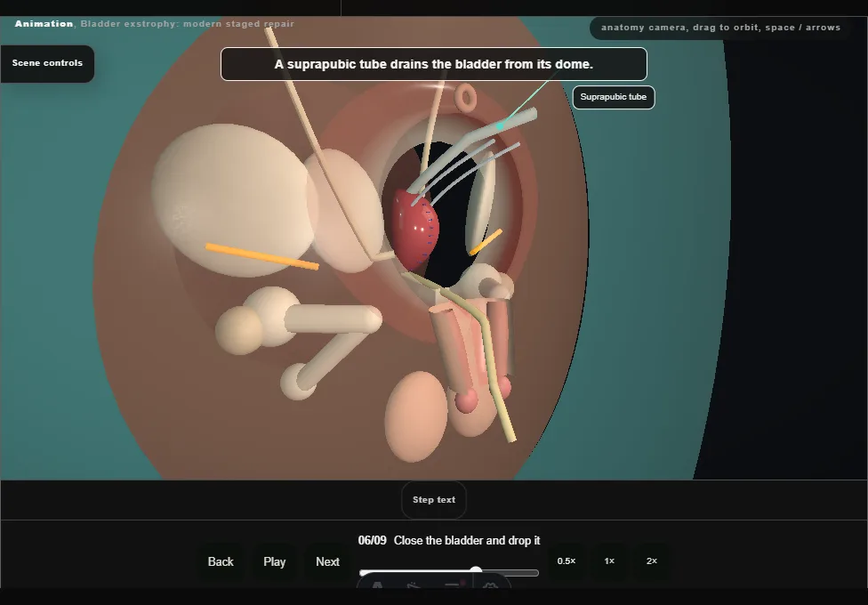Viewport: 868px width, 605px height.
Task: Go Back to the previous step
Action: (x=221, y=561)
